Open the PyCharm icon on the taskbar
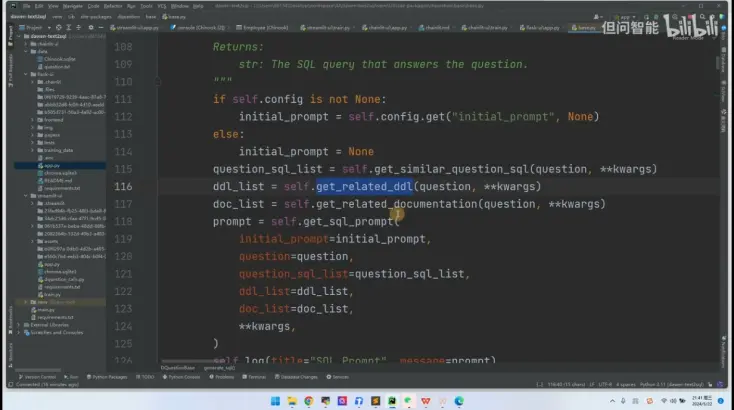Image resolution: width=734 pixels, height=410 pixels. coord(392,401)
